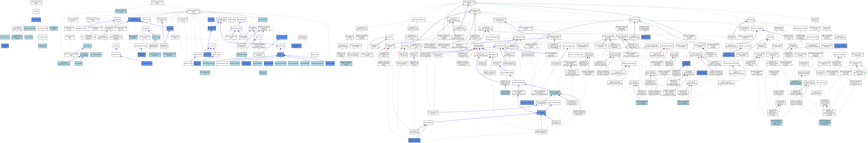Select the 'binding' node under molecular_function
The height and width of the screenshot is (143, 868).
point(36,11)
